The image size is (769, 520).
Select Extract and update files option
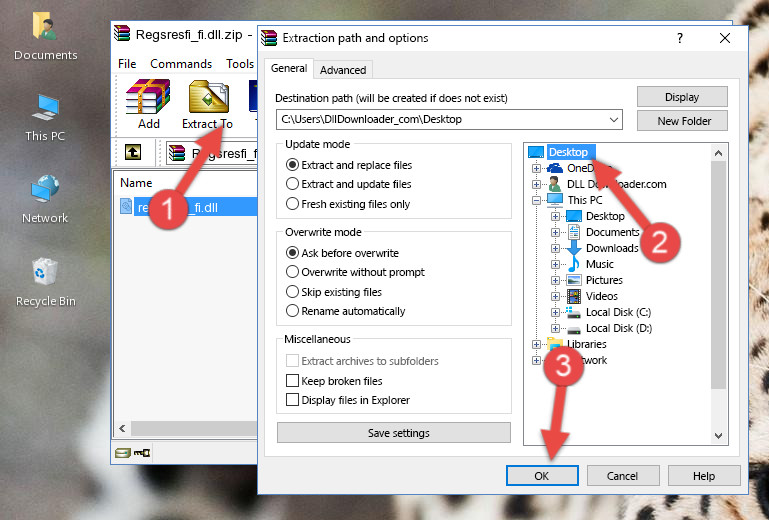tap(292, 184)
